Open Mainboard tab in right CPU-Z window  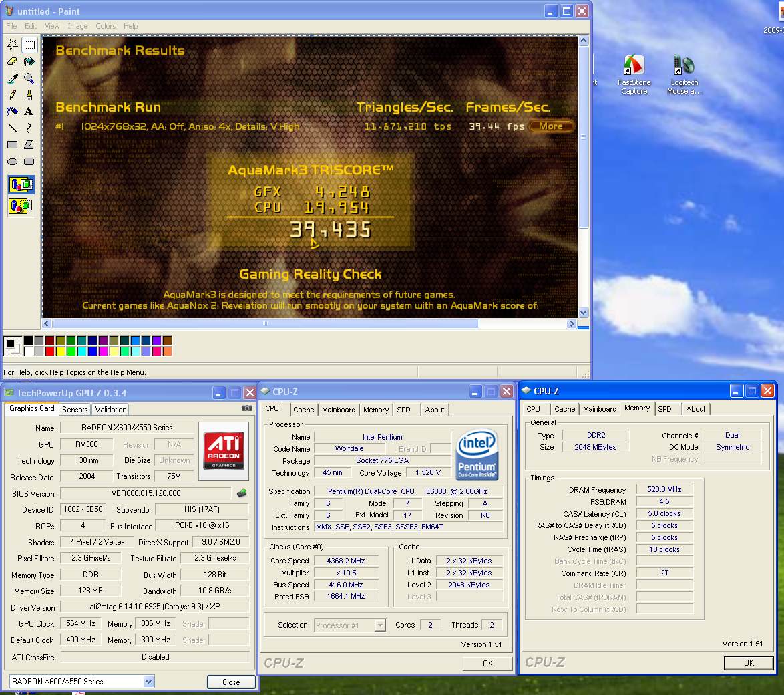tap(600, 409)
